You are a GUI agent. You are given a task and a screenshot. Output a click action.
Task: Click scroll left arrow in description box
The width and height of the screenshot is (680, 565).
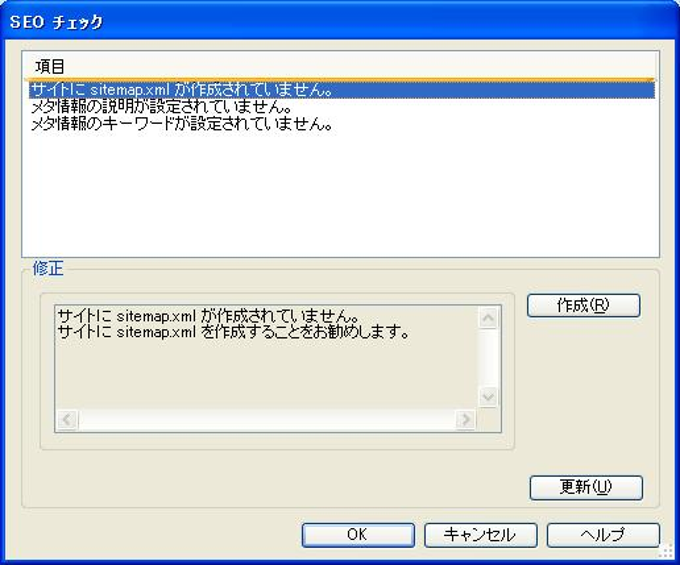click(67, 420)
